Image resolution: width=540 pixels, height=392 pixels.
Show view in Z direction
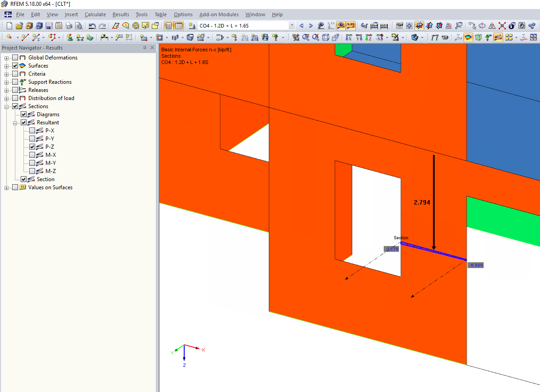[368, 37]
